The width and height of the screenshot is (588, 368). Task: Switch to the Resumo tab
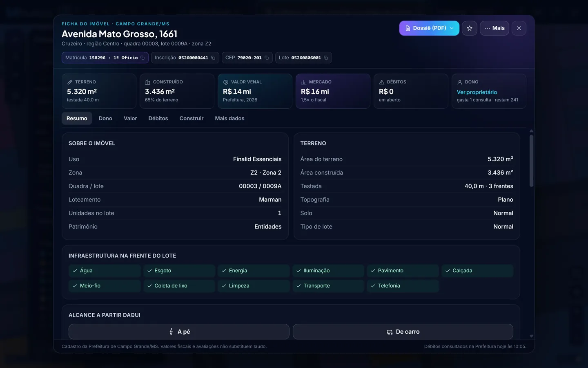coord(77,118)
